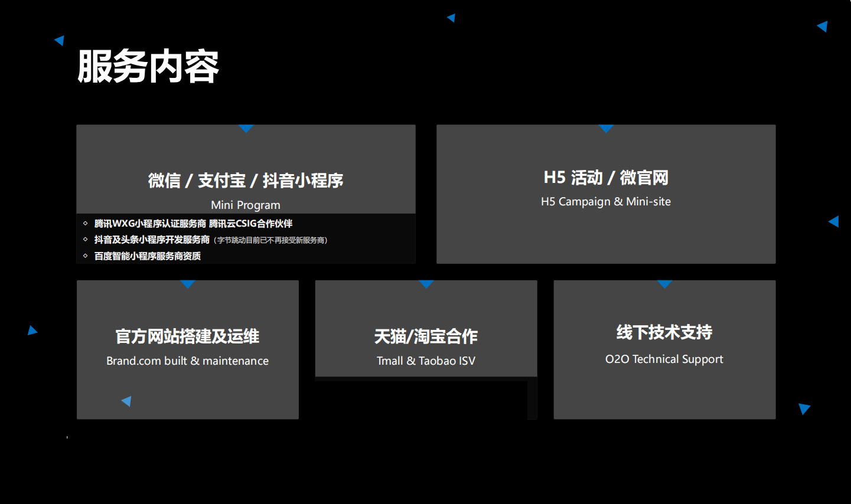The height and width of the screenshot is (504, 851).
Task: Click the note 字节跳动目前已不再接受新服务商
Action: click(270, 240)
